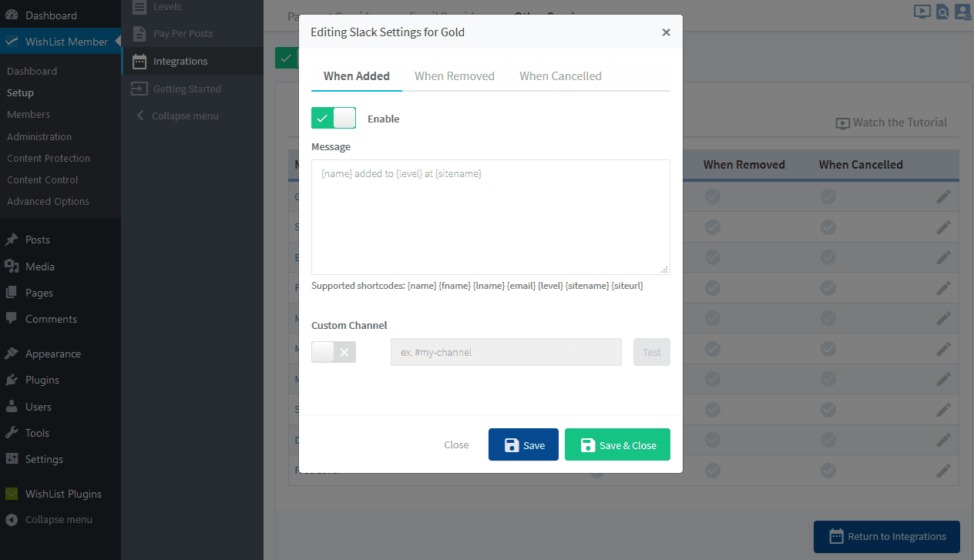Click the video screen icon in the page header
Screen dimensions: 974x560
922,12
